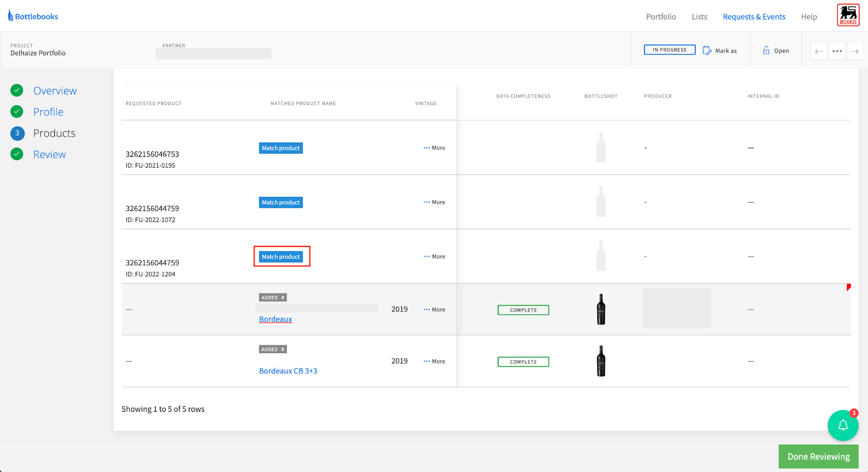Click the Bottleshot column header
The image size is (868, 472).
tap(601, 96)
